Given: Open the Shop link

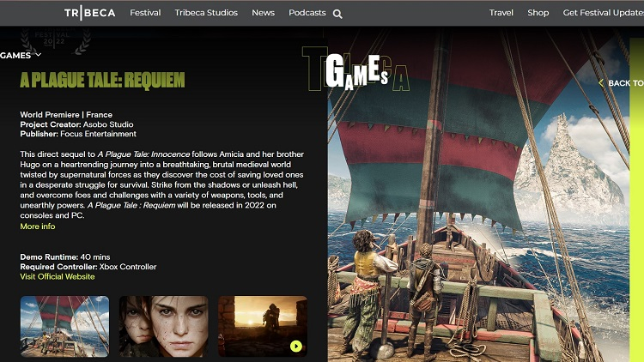Looking at the screenshot, I should [538, 13].
